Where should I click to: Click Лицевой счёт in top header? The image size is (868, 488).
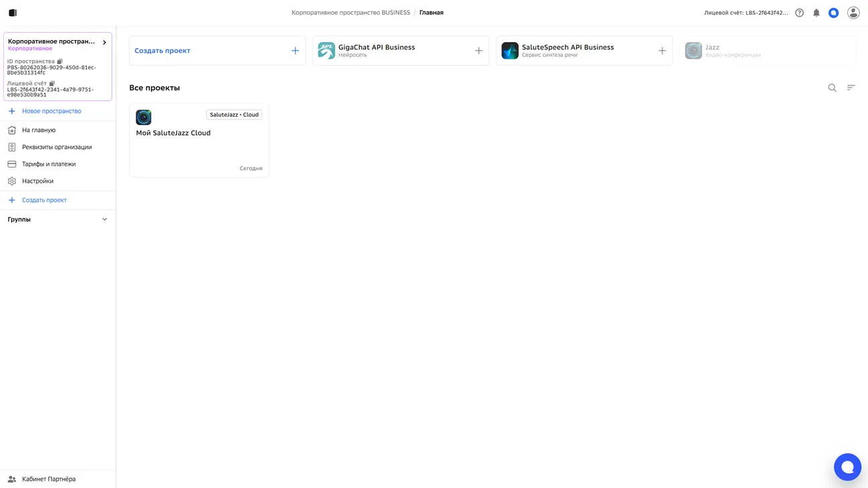[745, 13]
